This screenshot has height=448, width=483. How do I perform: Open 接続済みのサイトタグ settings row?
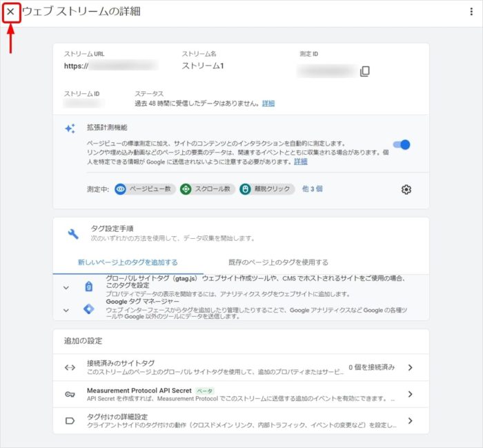point(241,367)
